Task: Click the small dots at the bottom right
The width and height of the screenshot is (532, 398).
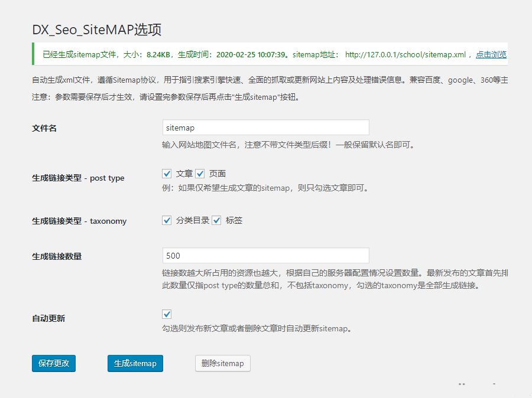Action: (x=462, y=384)
